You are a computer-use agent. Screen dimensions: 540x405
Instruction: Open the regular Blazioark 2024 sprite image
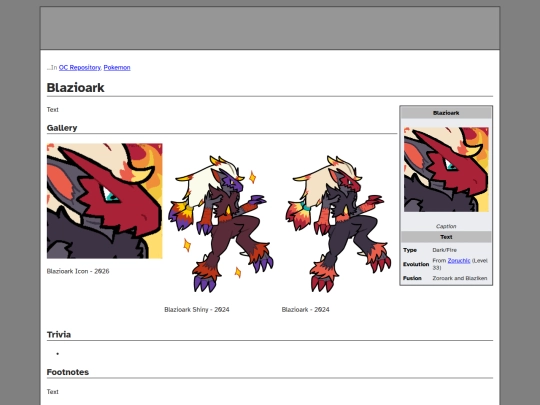(338, 224)
